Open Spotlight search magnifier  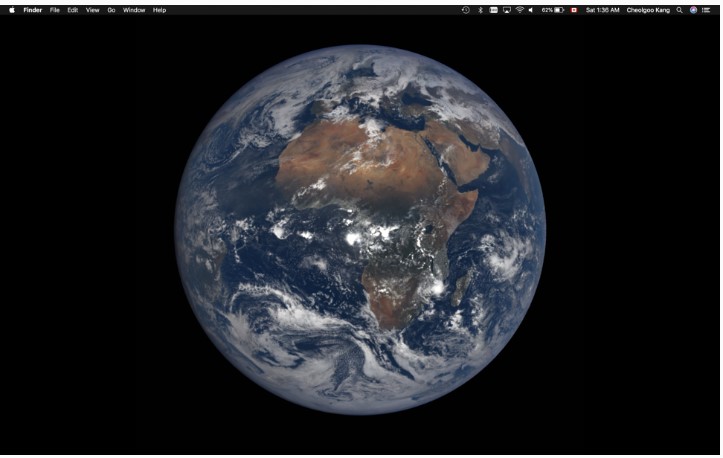pyautogui.click(x=680, y=10)
